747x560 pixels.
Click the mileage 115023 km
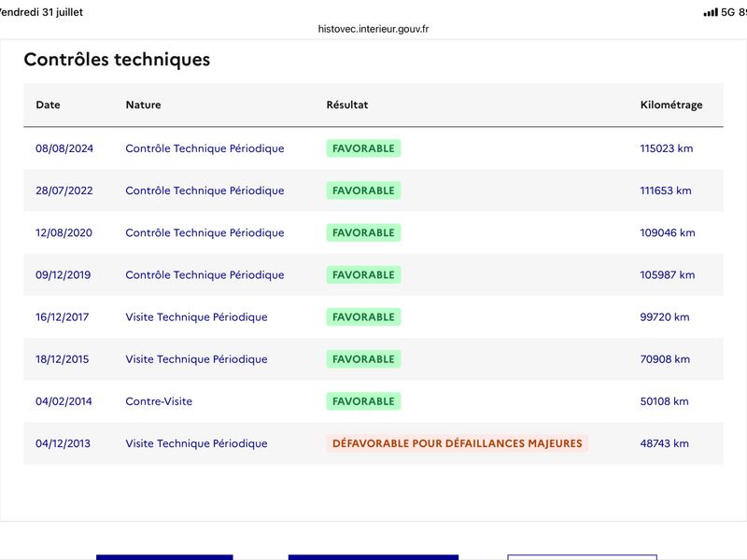pos(667,148)
